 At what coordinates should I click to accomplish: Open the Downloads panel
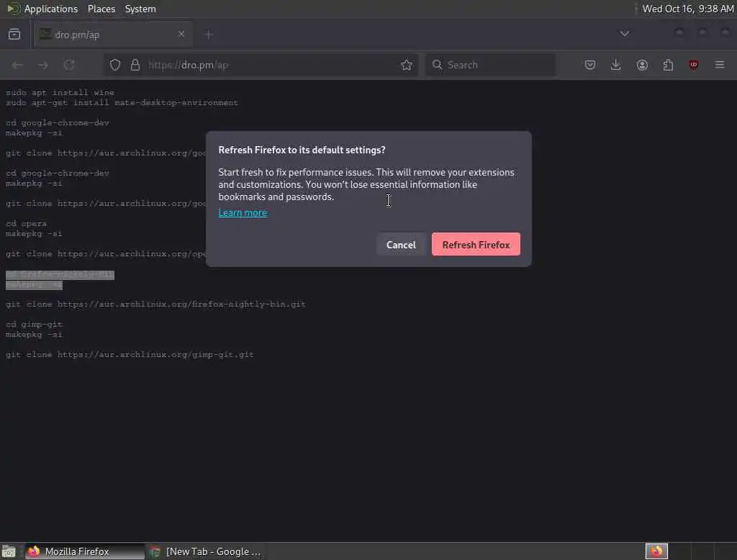[x=616, y=65]
